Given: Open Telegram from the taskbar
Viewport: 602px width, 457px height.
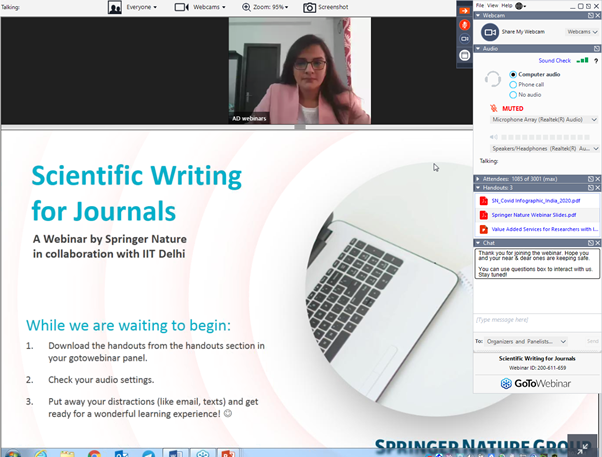Looking at the screenshot, I should [x=149, y=454].
